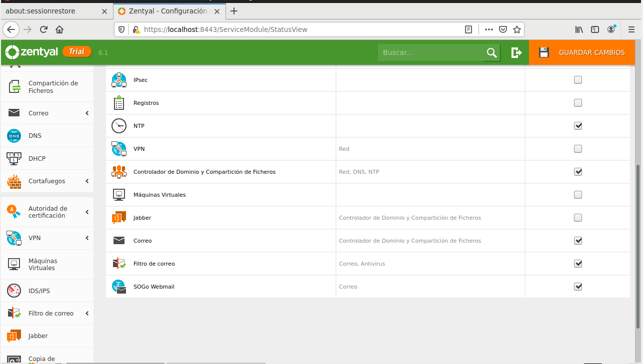This screenshot has height=364, width=643.
Task: Click the Compartición de Ficheros sidebar icon
Action: pyautogui.click(x=14, y=87)
